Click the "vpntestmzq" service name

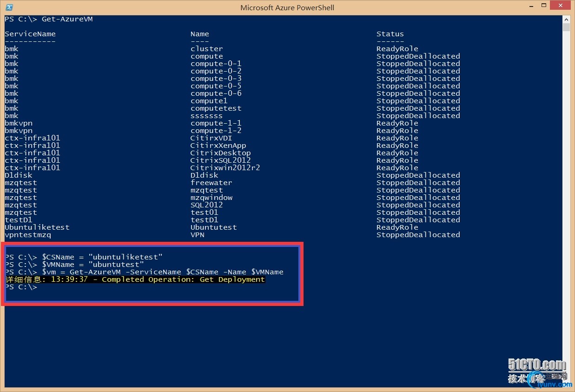click(28, 235)
